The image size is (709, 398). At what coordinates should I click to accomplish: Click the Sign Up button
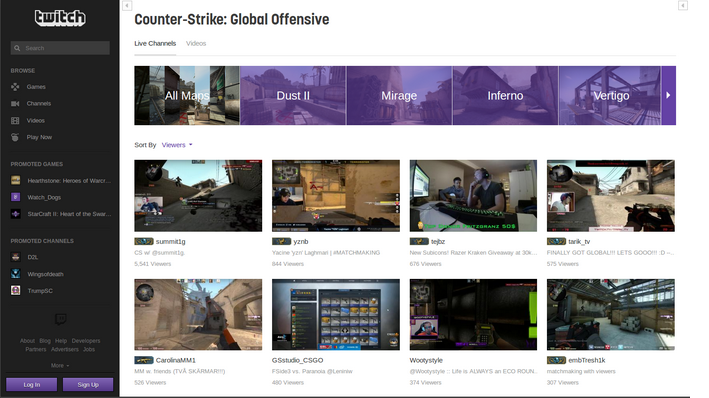click(x=88, y=384)
